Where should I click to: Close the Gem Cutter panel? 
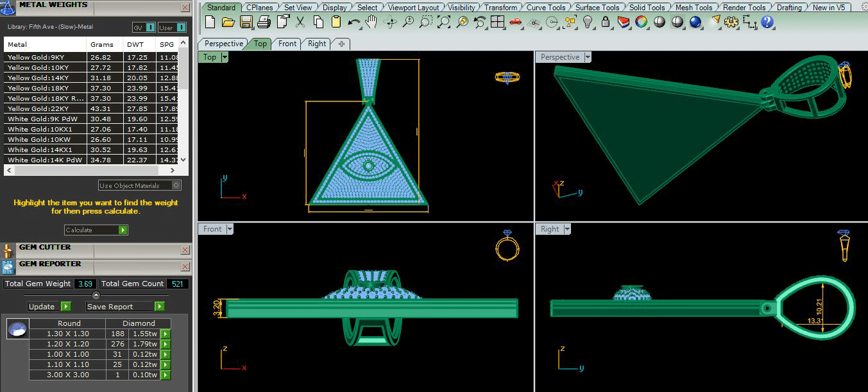pos(185,250)
